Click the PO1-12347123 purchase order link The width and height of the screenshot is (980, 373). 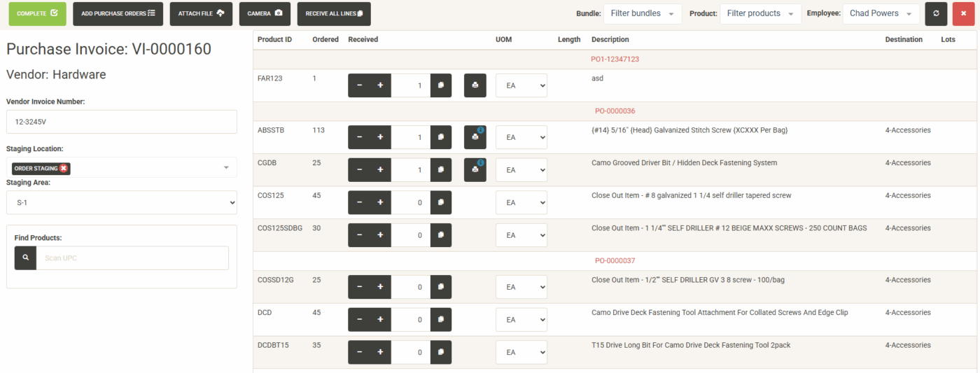coord(615,59)
